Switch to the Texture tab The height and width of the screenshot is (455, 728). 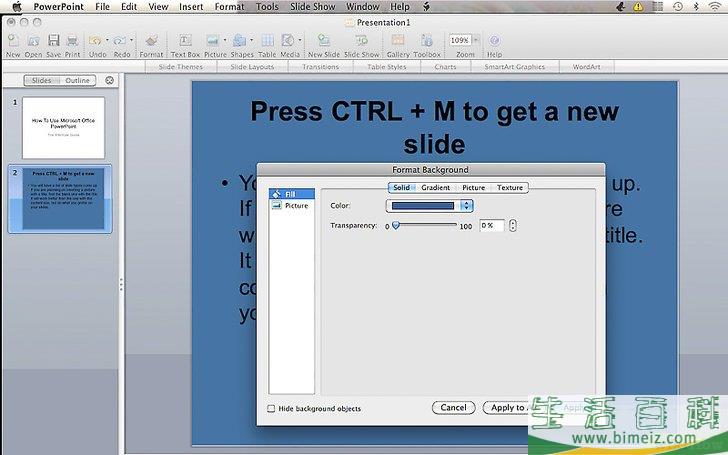[x=510, y=188]
